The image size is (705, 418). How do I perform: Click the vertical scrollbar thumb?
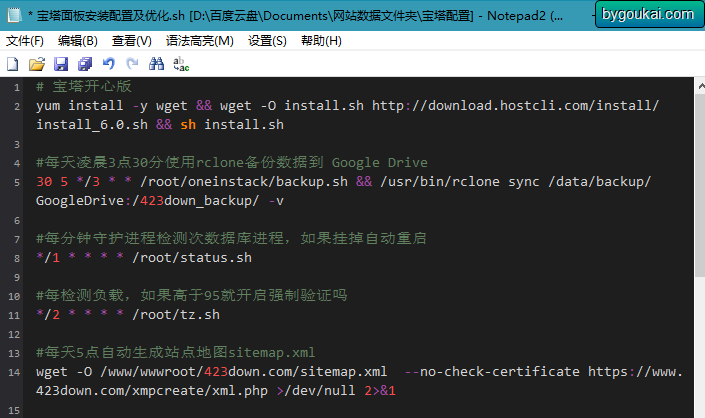tap(700, 185)
